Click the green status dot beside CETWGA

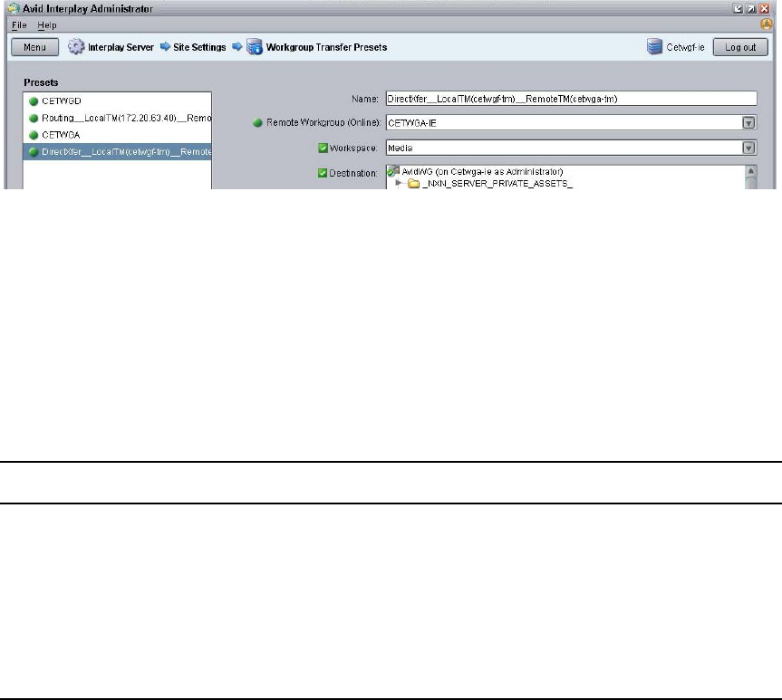click(34, 135)
